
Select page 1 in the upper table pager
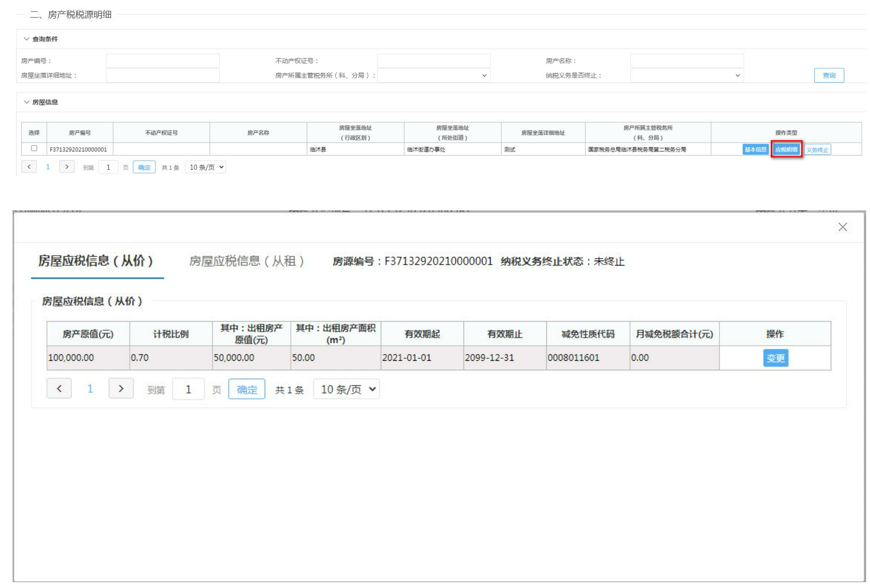48,167
